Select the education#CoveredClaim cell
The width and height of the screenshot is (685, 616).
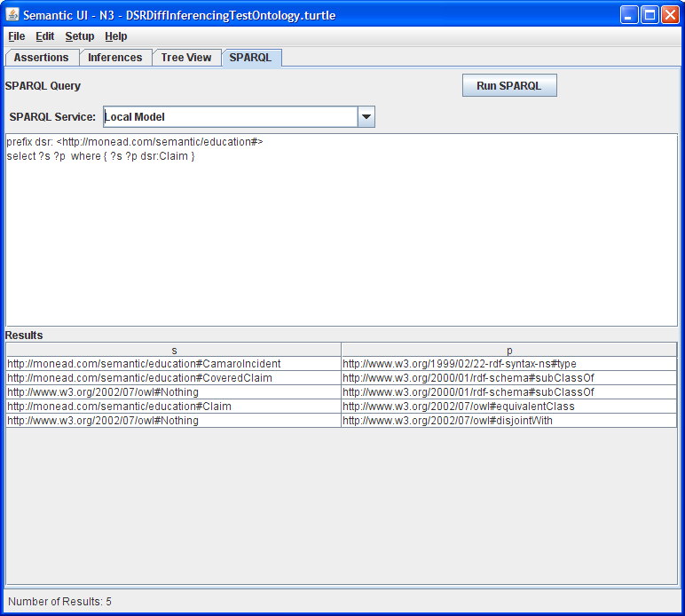click(x=174, y=378)
